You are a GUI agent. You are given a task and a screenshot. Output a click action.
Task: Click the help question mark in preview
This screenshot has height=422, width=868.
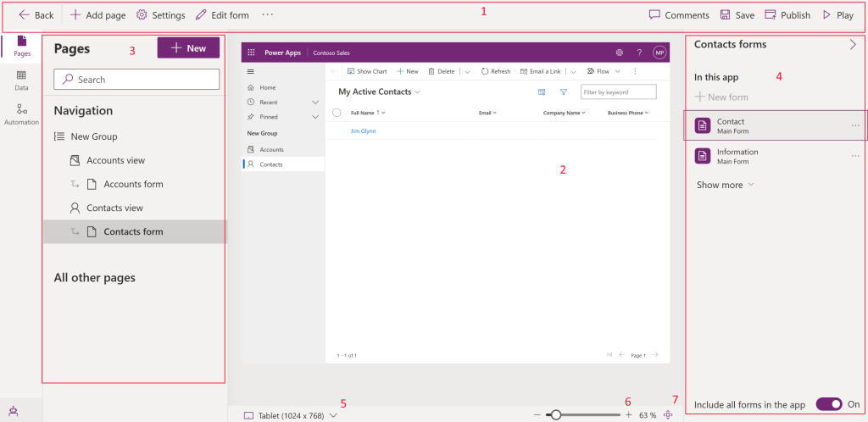[x=639, y=53]
